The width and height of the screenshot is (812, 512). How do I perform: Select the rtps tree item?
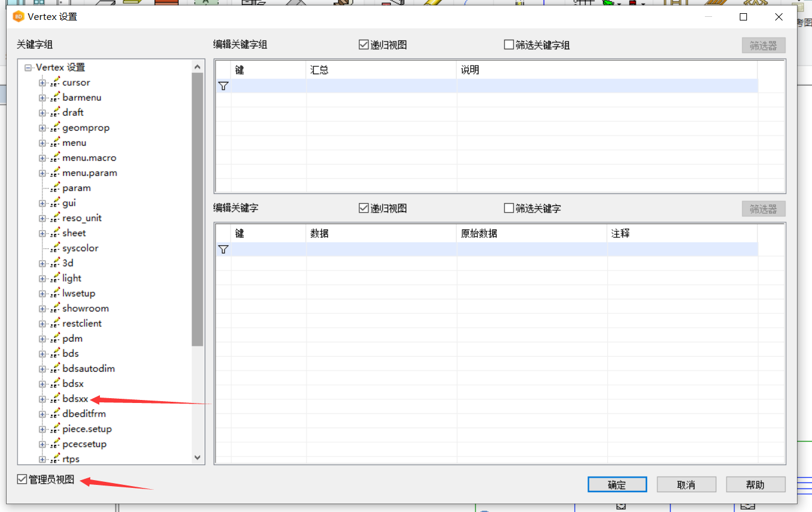(71, 459)
